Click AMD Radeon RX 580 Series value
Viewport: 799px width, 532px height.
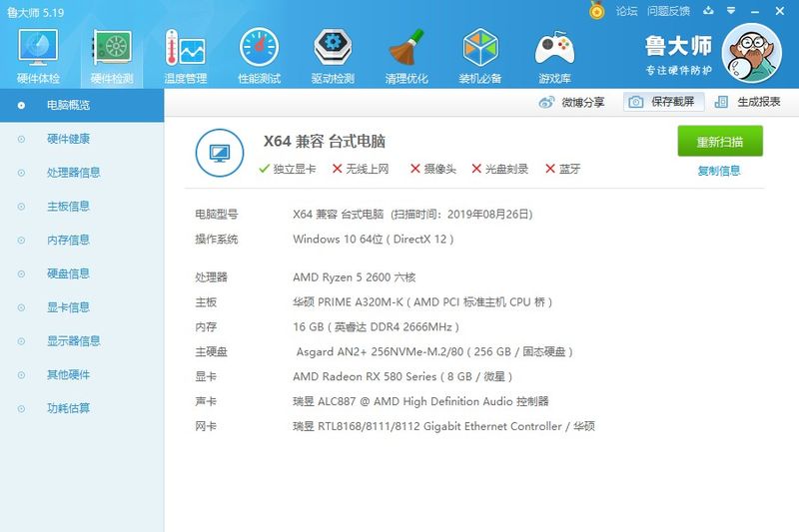tap(402, 376)
